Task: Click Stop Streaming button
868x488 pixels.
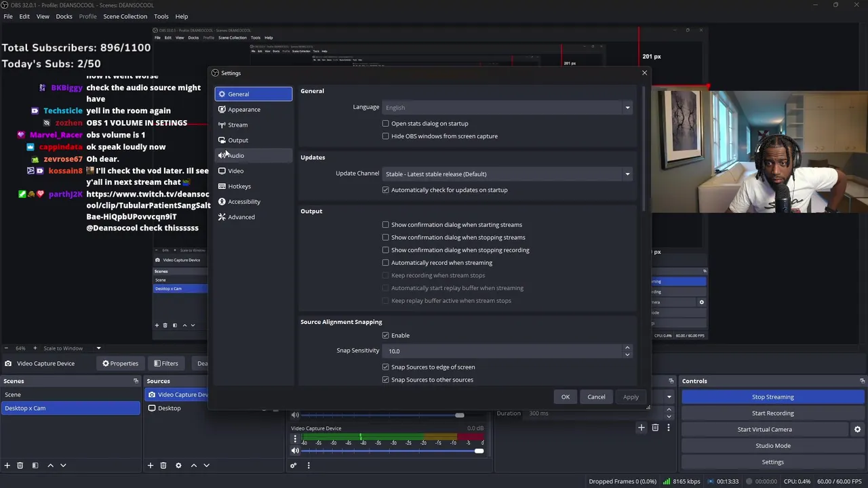Action: [x=773, y=397]
